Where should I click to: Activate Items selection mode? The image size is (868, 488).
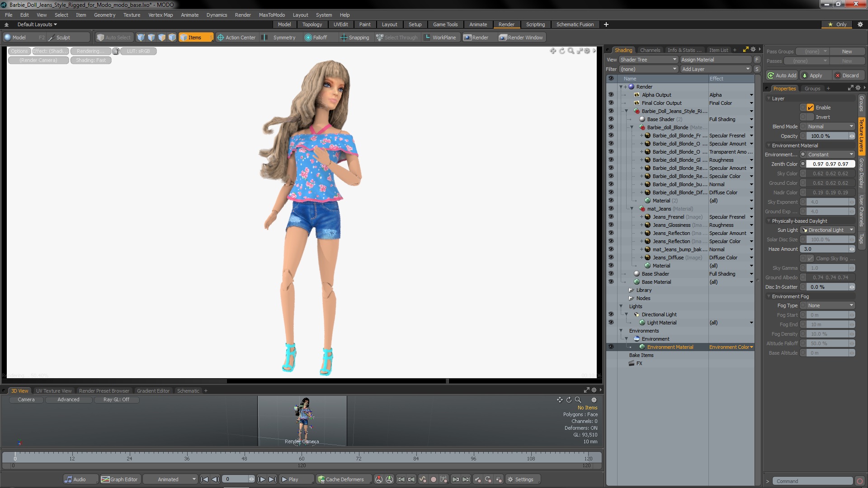pos(196,38)
